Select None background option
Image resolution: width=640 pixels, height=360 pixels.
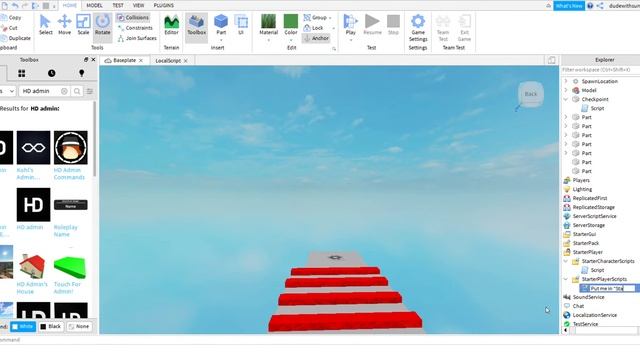(x=79, y=327)
